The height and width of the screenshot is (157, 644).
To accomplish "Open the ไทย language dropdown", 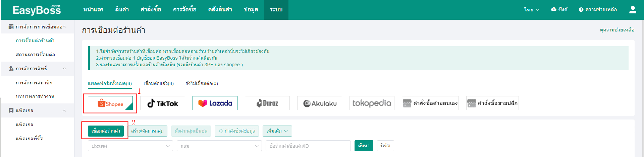I will 532,10.
